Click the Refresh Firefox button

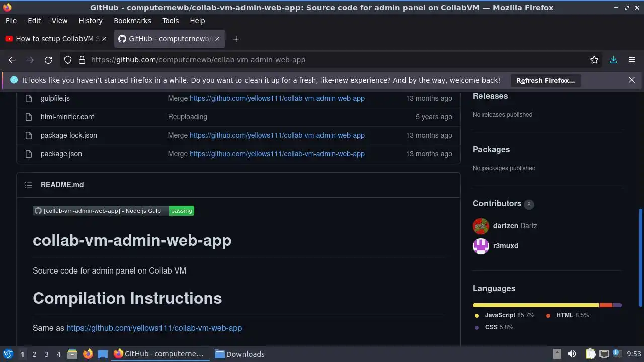click(545, 80)
